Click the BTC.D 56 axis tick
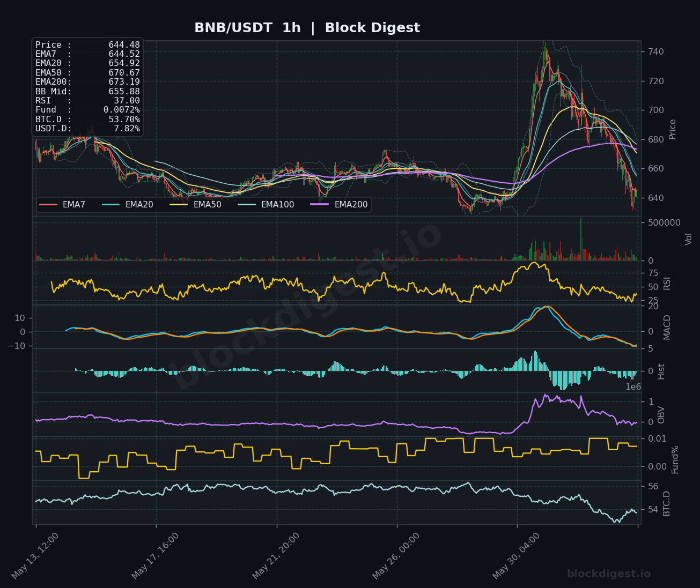700x588 pixels. coord(653,487)
